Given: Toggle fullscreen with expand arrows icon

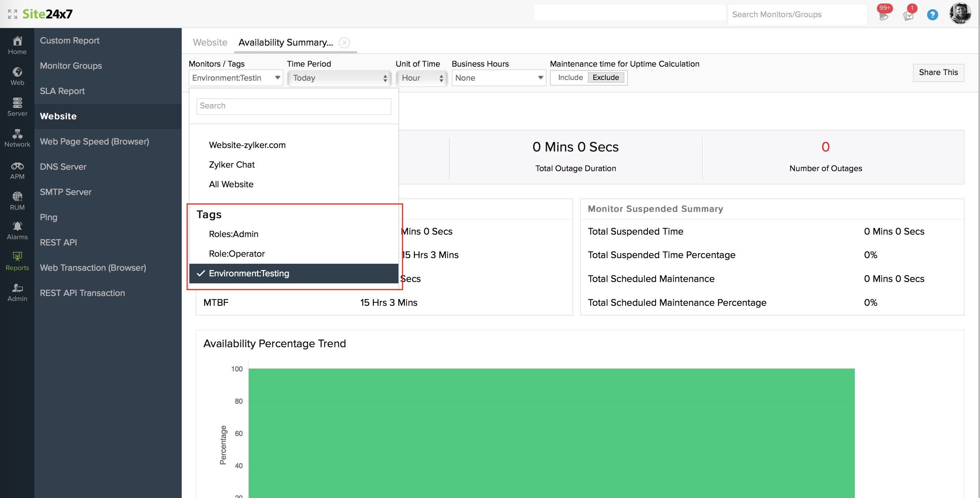Looking at the screenshot, I should point(12,14).
